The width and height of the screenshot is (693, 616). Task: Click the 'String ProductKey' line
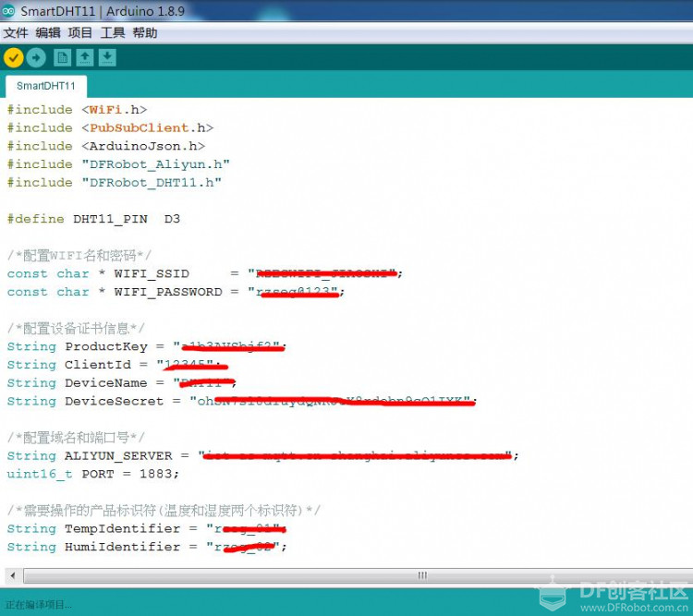click(x=147, y=347)
